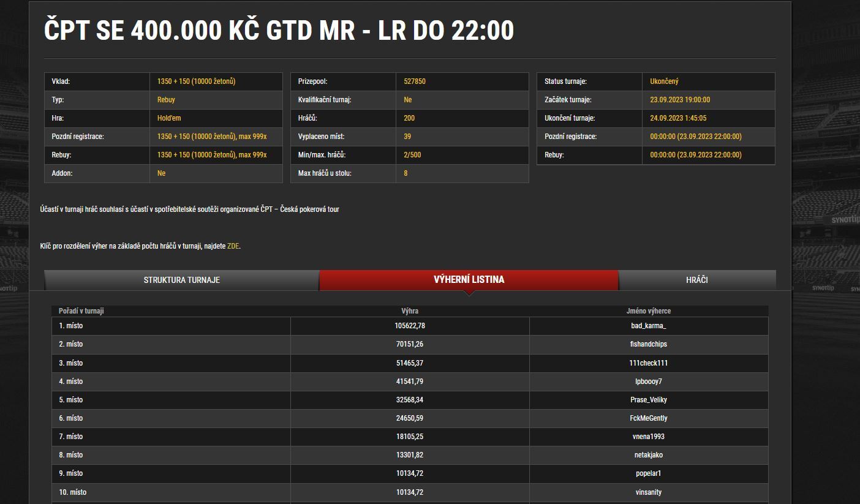The height and width of the screenshot is (504, 860).
Task: Click prize amount 13301,82
Action: 410,455
